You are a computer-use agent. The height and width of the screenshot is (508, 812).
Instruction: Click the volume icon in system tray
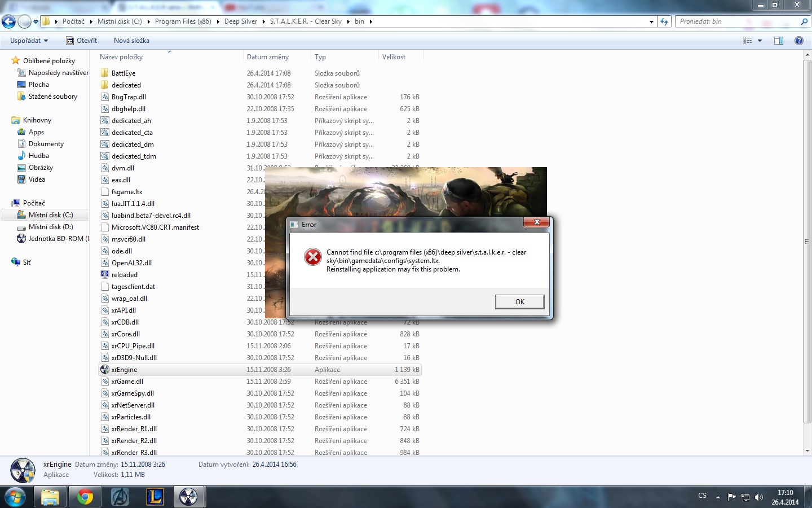coord(759,497)
